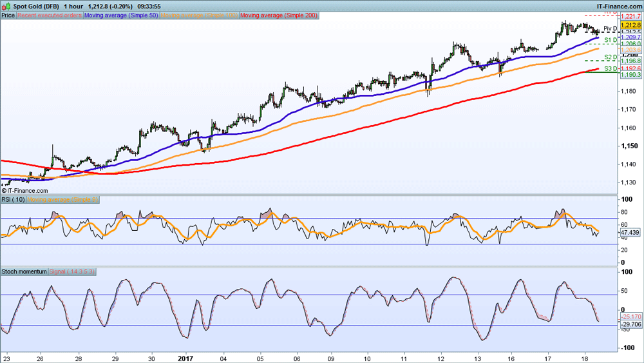
Task: Click the RSI ( 10) indicator label
Action: pos(13,199)
